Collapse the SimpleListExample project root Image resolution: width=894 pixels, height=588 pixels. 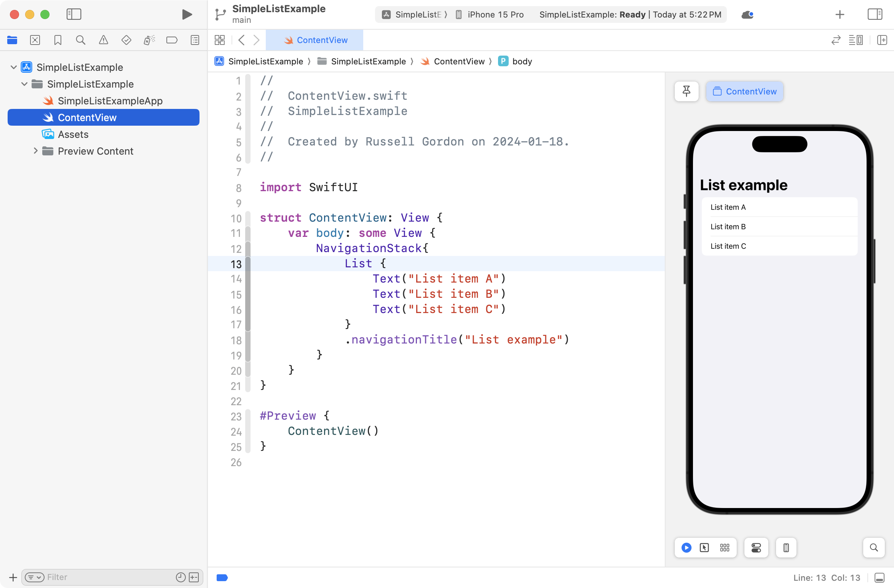point(14,67)
